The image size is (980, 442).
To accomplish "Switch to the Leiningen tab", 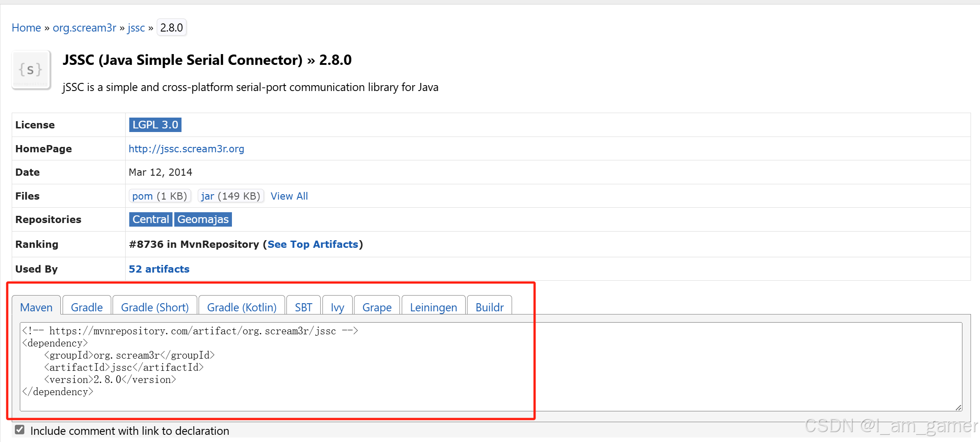I will (433, 306).
